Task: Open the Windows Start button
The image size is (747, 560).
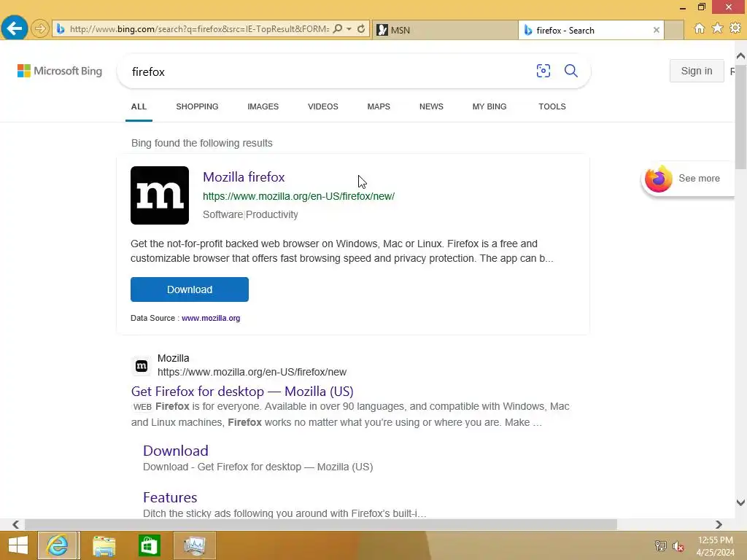Action: coord(18,545)
